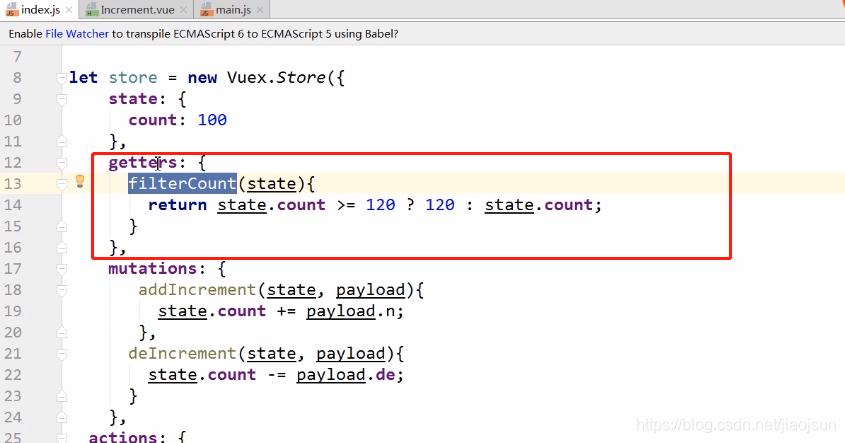The image size is (845, 443).
Task: Click fold end marker at line 20
Action: [61, 333]
